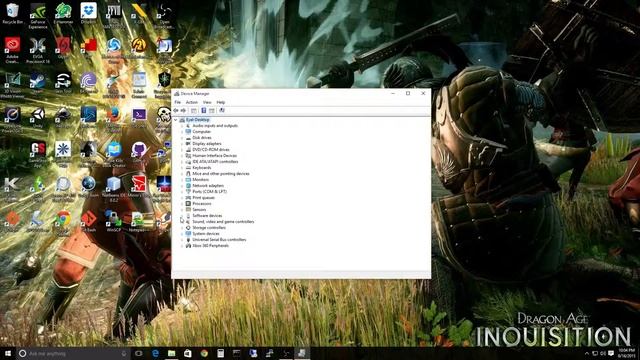Open File Explorer from the taskbar
640x360 pixels.
tap(171, 353)
